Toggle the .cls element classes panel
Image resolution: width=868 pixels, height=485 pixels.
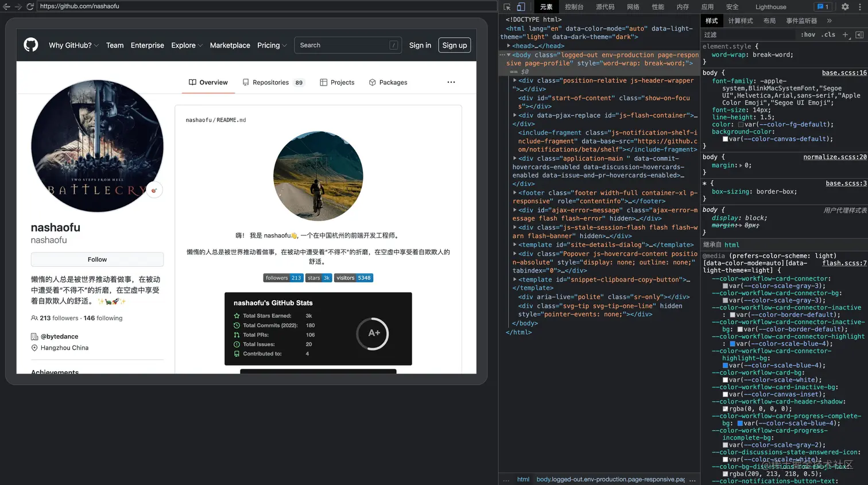(828, 35)
